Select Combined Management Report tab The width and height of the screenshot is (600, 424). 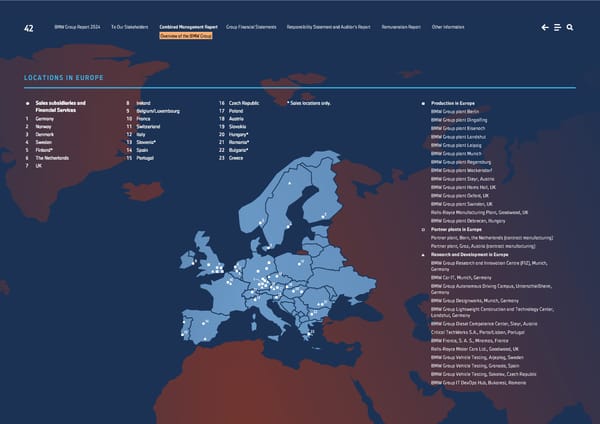[188, 27]
